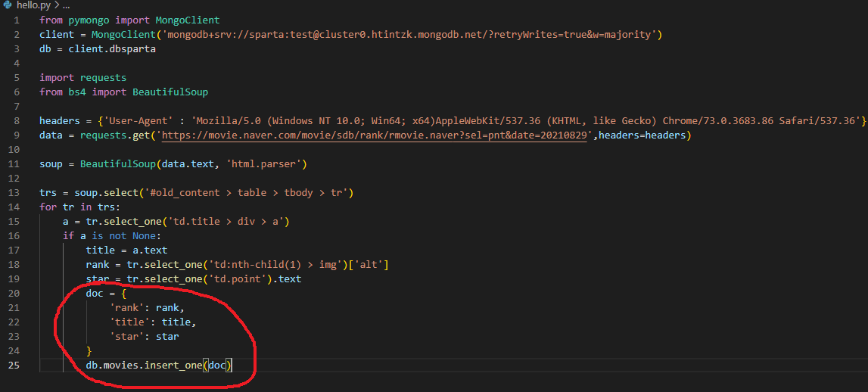Viewport: 868px width, 392px height.
Task: Click the 'doc' argument on line 25
Action: coord(216,366)
